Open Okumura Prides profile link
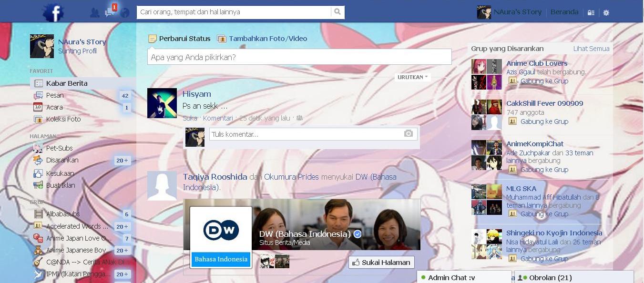The image size is (644, 283). click(291, 177)
